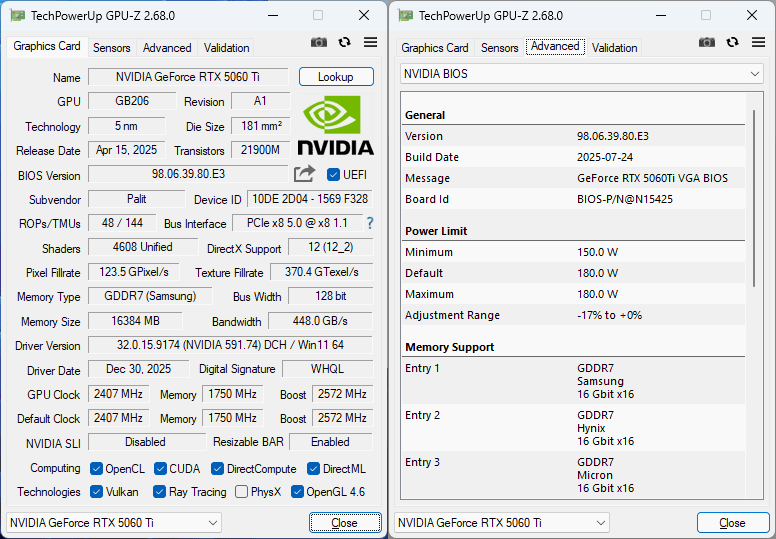
Task: Click the screenshot camera icon in left window
Action: coord(319,43)
